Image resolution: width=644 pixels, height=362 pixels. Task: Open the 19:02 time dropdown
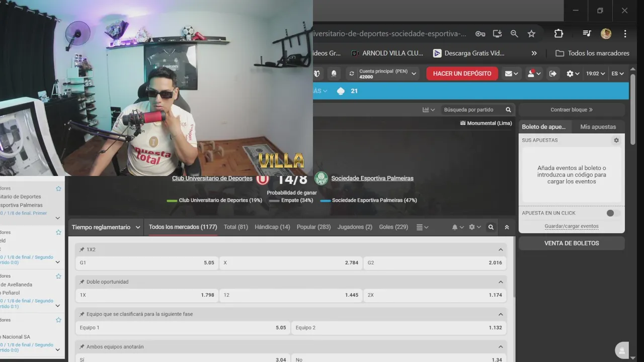coord(596,73)
